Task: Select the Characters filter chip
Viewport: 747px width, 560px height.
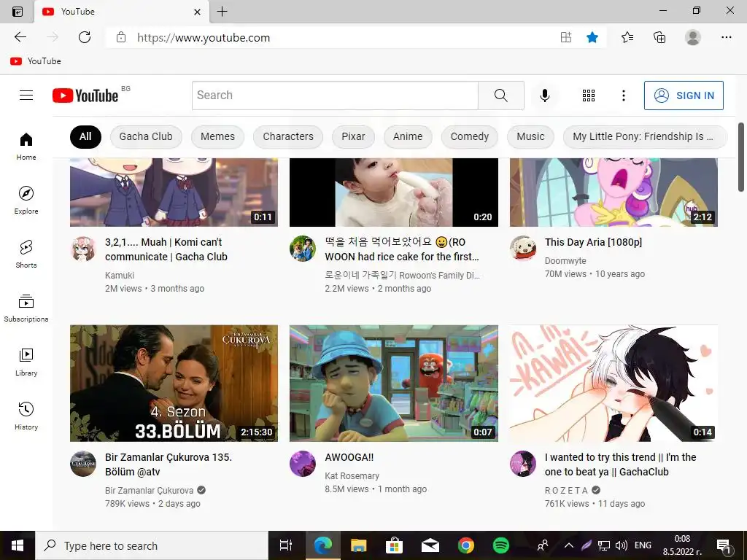Action: tap(288, 136)
